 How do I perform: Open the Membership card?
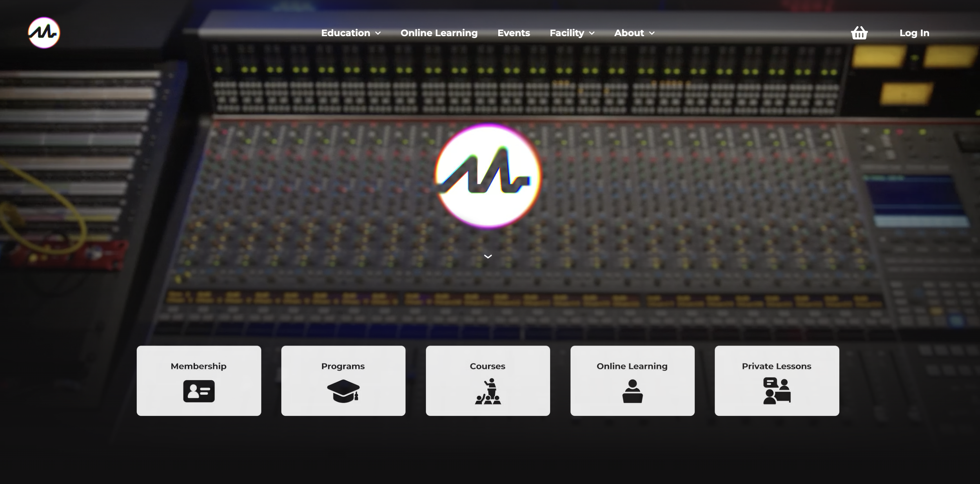199,380
